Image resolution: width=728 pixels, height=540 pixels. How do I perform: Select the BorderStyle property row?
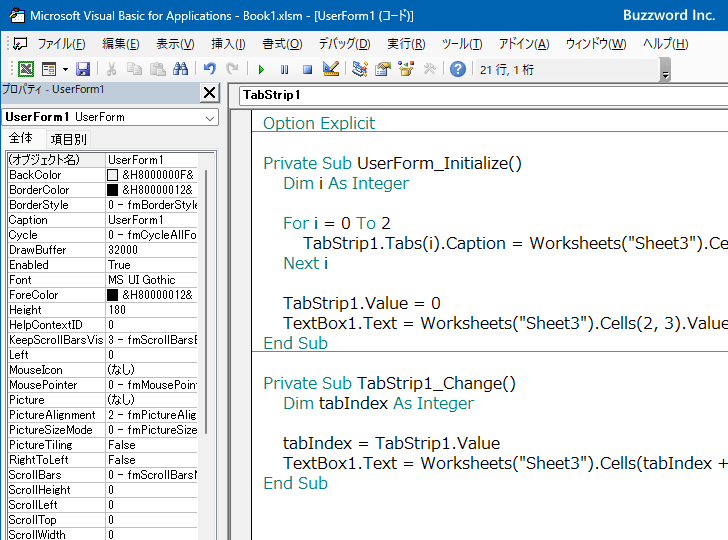coord(102,205)
